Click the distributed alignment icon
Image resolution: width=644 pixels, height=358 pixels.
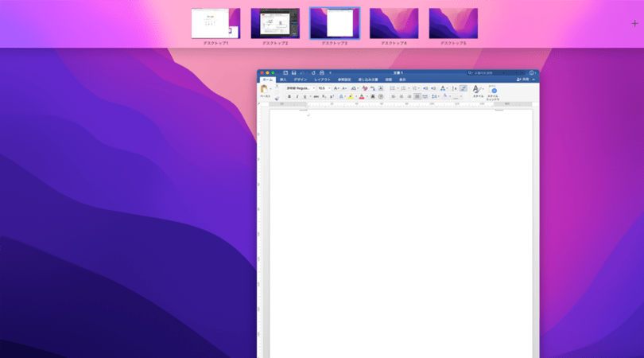coord(425,96)
